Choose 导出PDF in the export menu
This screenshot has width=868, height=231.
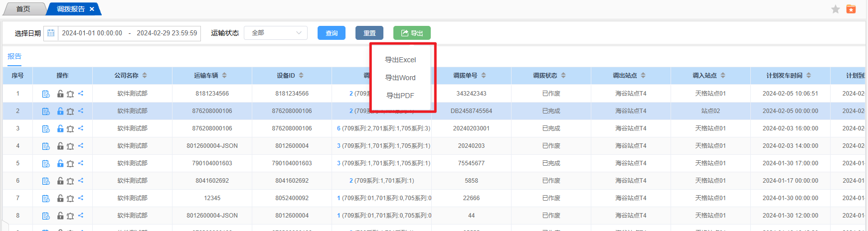[x=400, y=96]
